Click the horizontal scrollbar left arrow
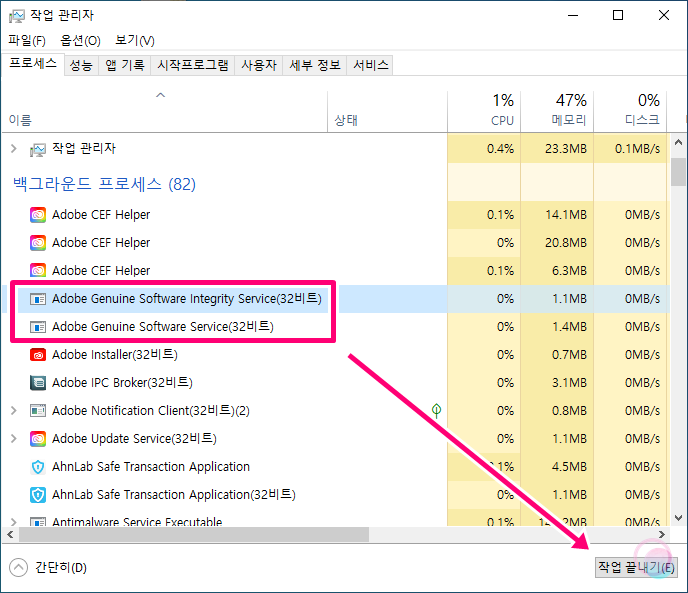Screen dimensions: 688x593 tap(10, 535)
